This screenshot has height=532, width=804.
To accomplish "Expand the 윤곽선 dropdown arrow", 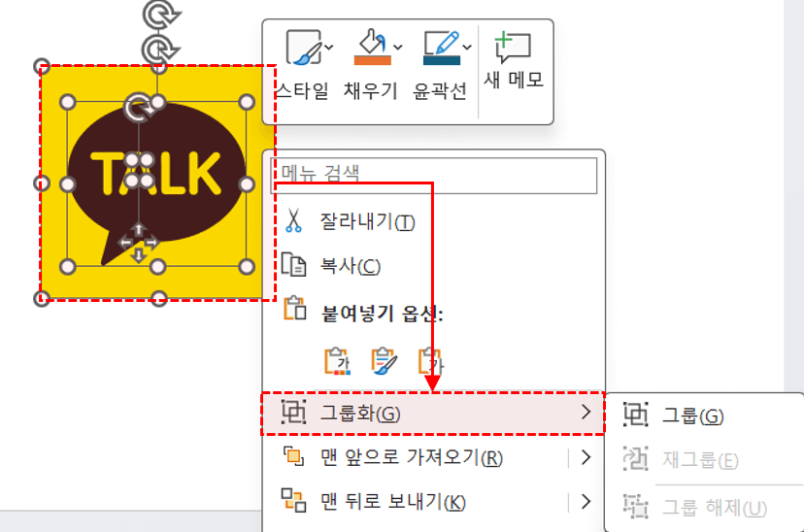I will pos(467,48).
